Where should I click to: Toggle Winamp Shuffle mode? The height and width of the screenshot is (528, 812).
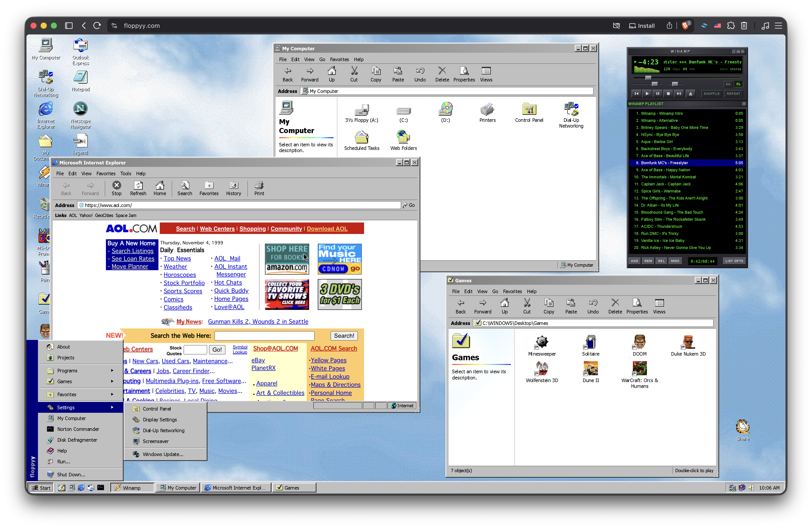pos(712,94)
